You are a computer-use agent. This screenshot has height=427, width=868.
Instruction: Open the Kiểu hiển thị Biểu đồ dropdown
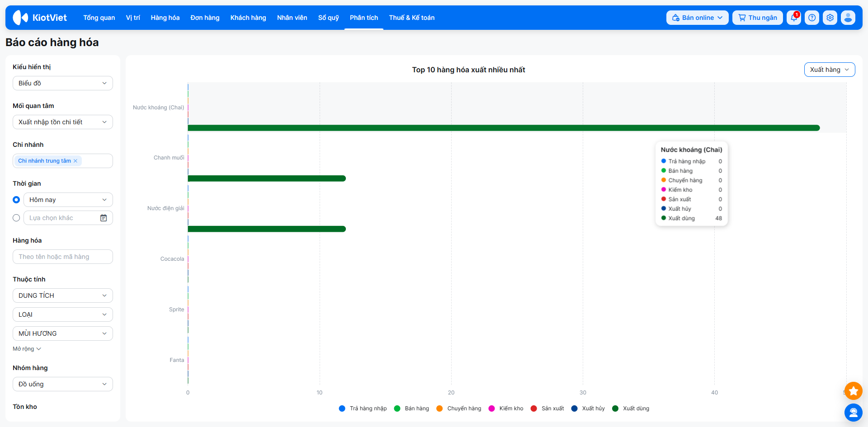(x=63, y=83)
